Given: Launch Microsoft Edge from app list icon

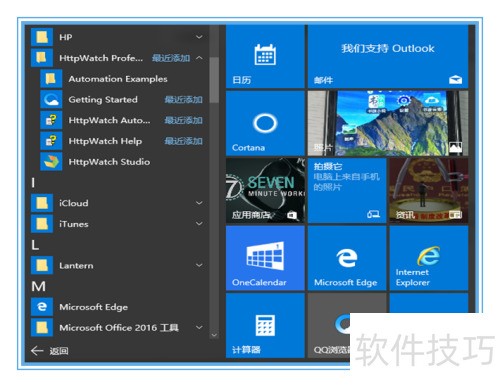Looking at the screenshot, I should click(42, 307).
